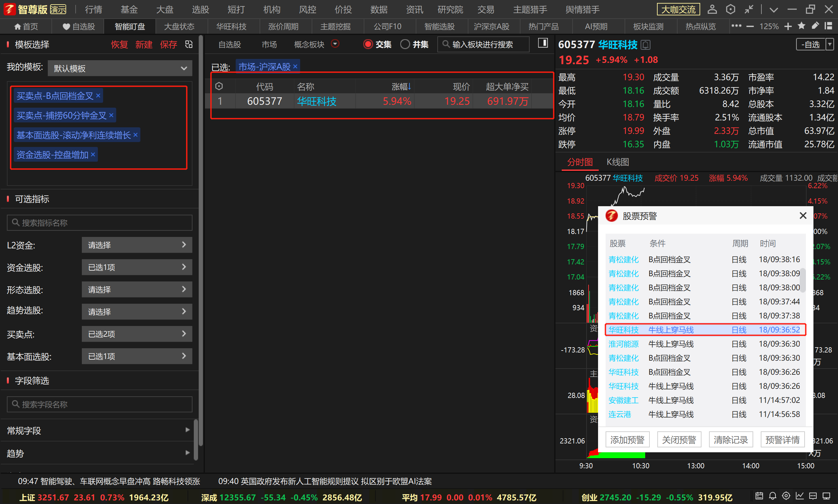Click the 关闭预警 button

click(679, 440)
